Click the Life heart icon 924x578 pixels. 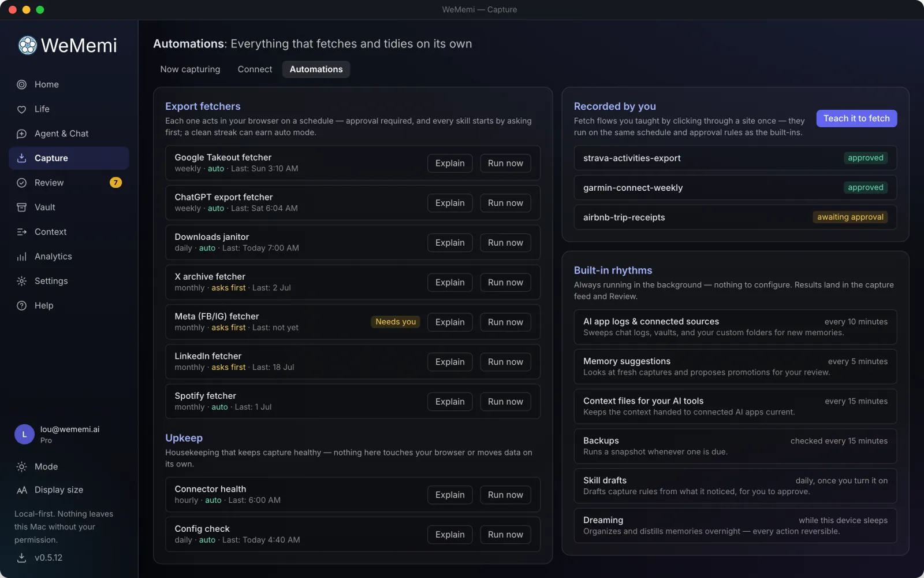pyautogui.click(x=22, y=109)
